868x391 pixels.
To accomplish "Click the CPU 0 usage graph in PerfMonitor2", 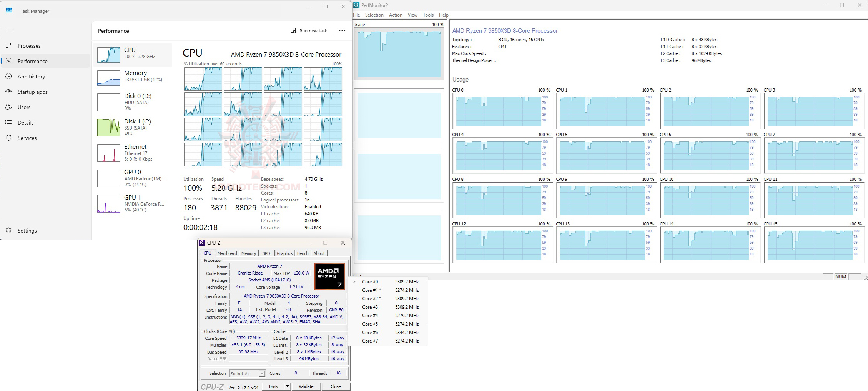I will click(x=502, y=111).
